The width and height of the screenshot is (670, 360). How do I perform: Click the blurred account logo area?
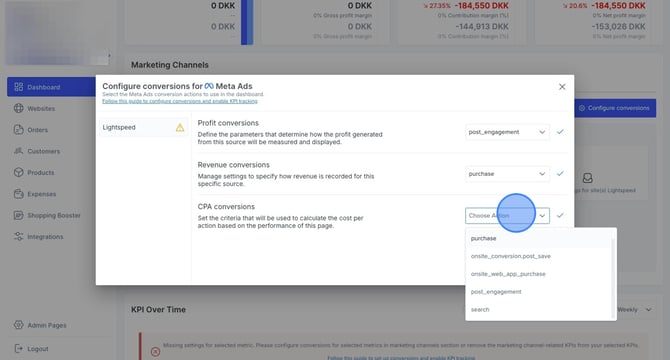click(57, 33)
